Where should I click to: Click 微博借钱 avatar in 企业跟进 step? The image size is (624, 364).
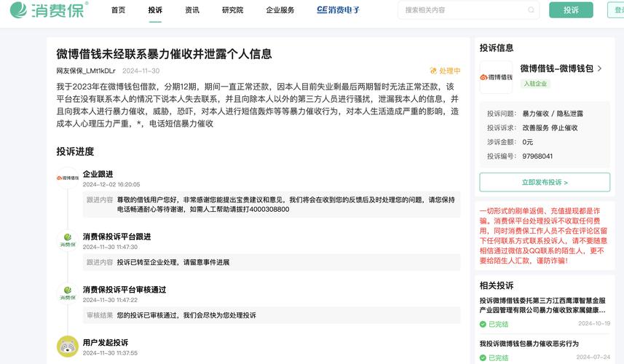coord(68,178)
